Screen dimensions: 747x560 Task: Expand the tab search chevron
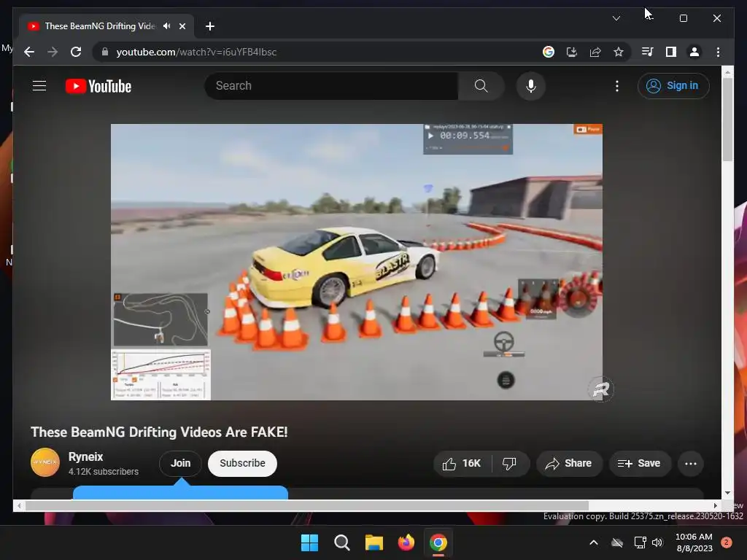[616, 18]
